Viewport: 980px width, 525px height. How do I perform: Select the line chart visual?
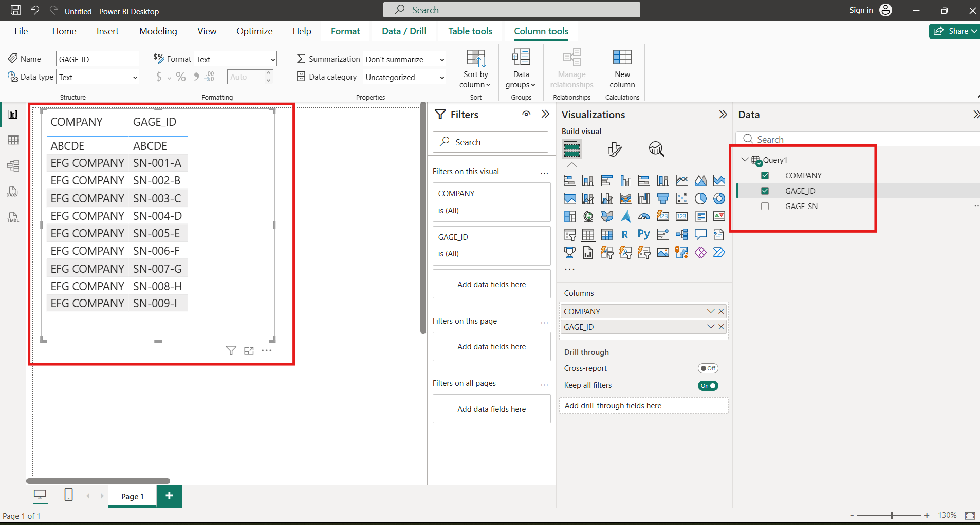point(681,181)
